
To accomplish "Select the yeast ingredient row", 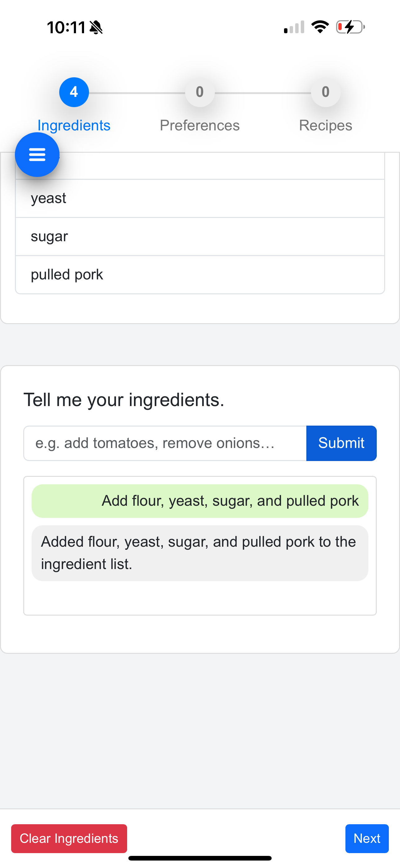I will [200, 198].
